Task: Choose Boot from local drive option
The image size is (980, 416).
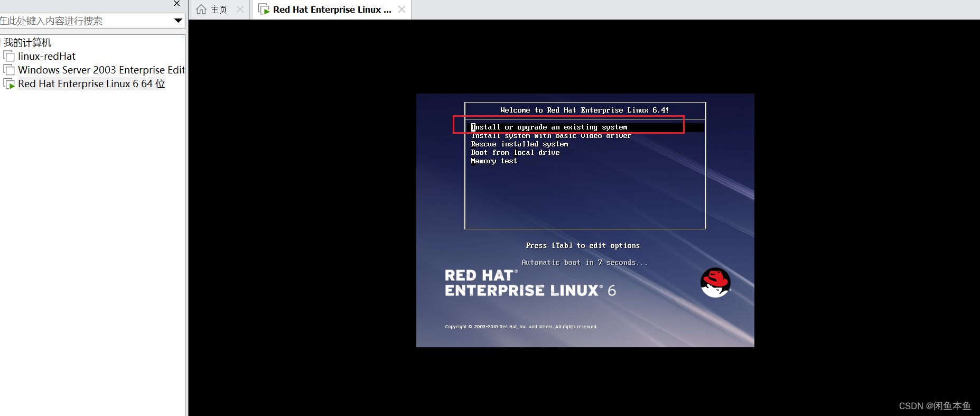Action: coord(515,152)
